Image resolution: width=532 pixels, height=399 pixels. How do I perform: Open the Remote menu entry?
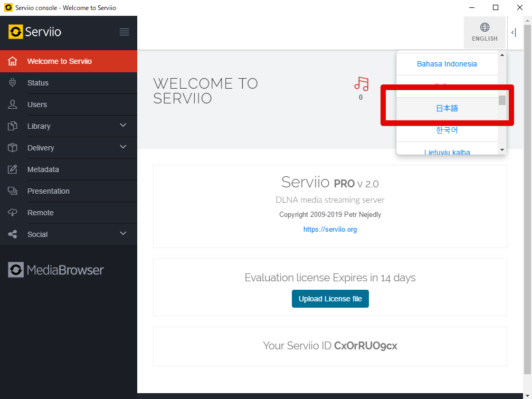pyautogui.click(x=69, y=213)
